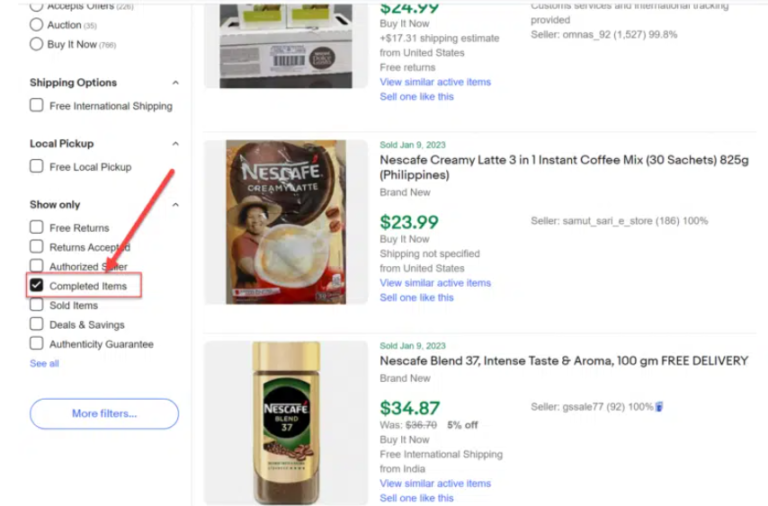Check the Authenticity Guarantee box
Screen dimensions: 768x506
[x=37, y=344]
